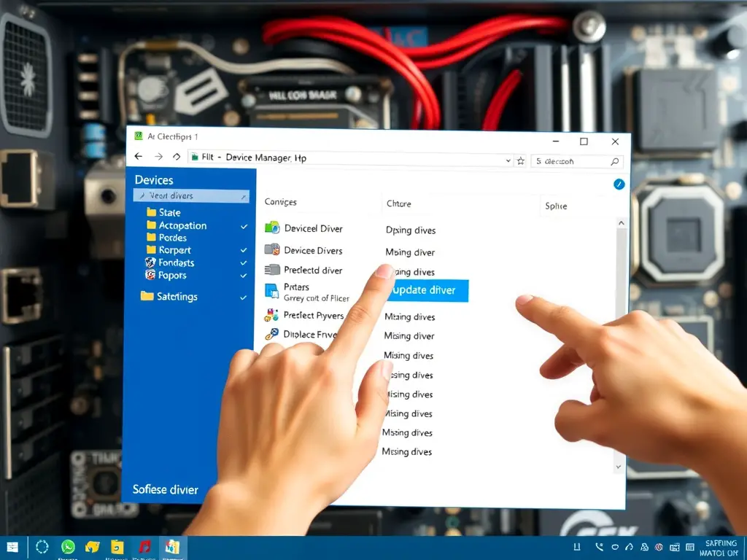Click the globe icon in the system tray

pos(659,548)
